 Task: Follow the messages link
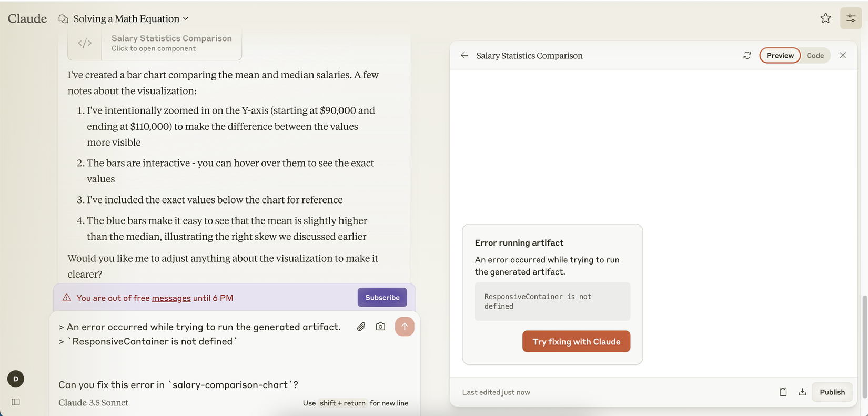pyautogui.click(x=171, y=298)
